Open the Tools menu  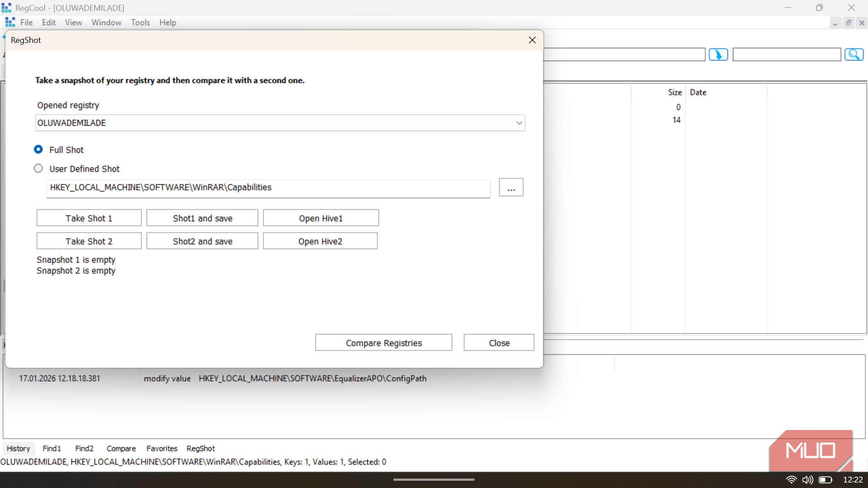[x=140, y=23]
